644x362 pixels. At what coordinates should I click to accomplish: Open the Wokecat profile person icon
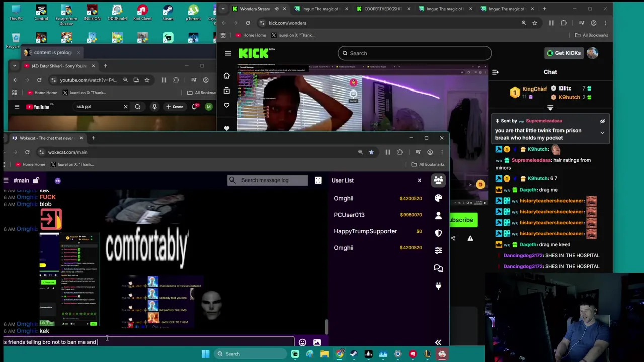tap(438, 215)
